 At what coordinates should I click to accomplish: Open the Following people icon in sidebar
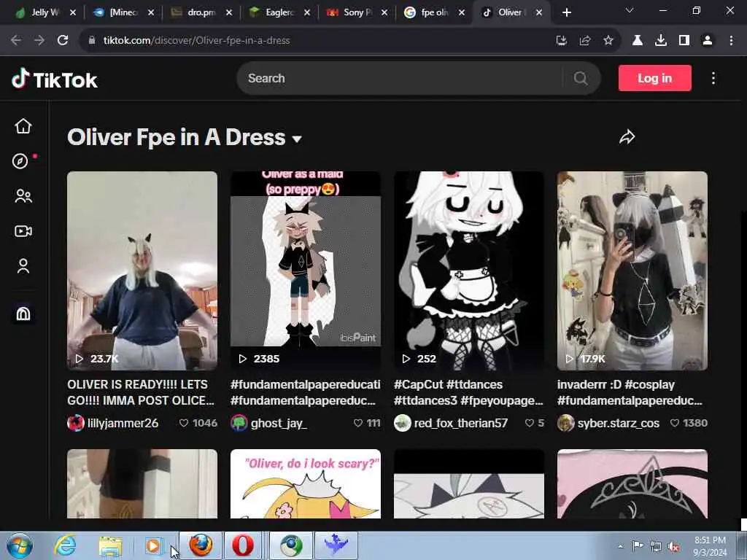tap(23, 196)
